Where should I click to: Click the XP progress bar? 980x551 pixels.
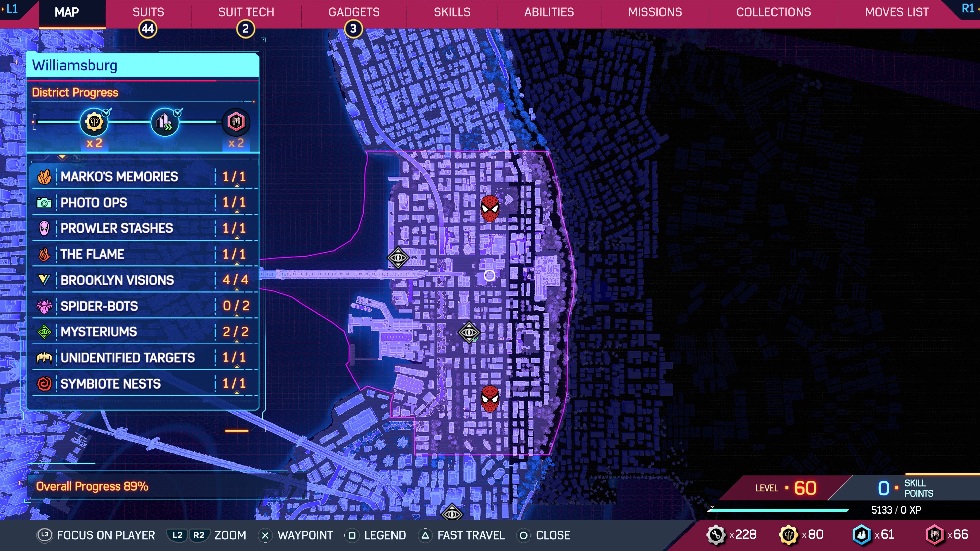pos(778,510)
